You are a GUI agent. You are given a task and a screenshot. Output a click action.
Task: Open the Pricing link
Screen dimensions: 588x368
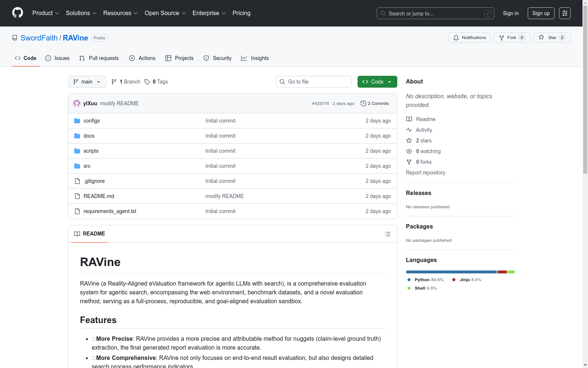pos(241,13)
